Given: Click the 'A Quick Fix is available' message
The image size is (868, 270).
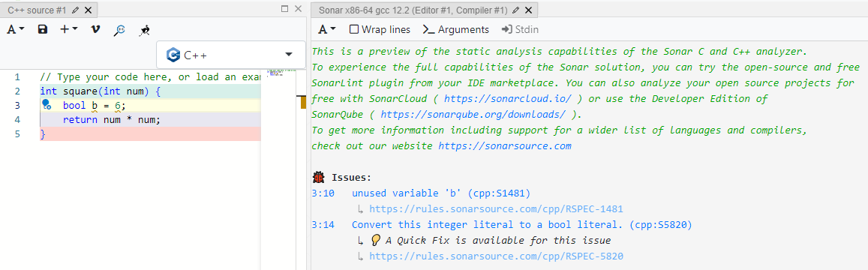Looking at the screenshot, I should pos(497,241).
